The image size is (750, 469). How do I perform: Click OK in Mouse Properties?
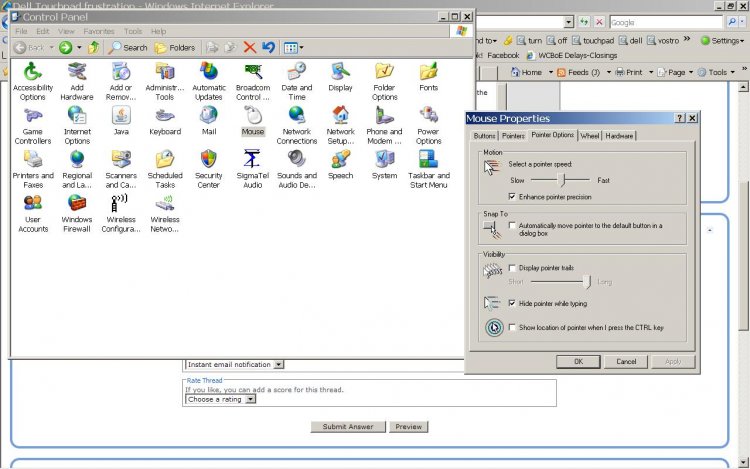tap(578, 361)
